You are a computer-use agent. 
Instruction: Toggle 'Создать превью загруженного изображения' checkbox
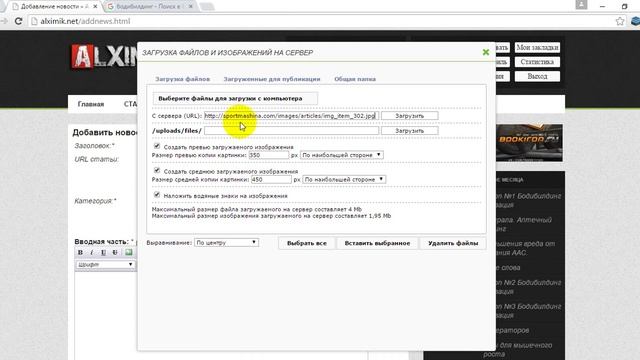pos(157,146)
